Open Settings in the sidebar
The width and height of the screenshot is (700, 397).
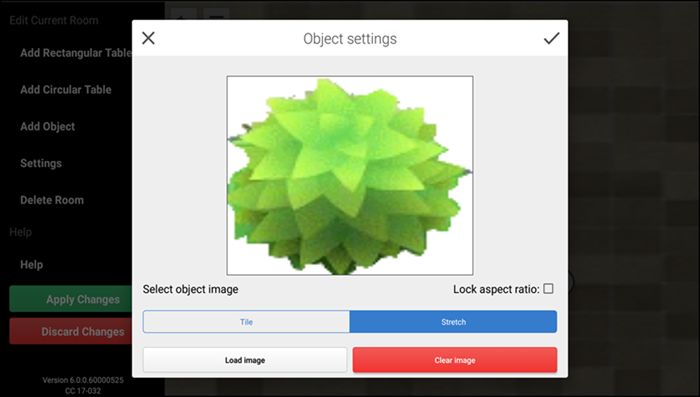[x=41, y=163]
